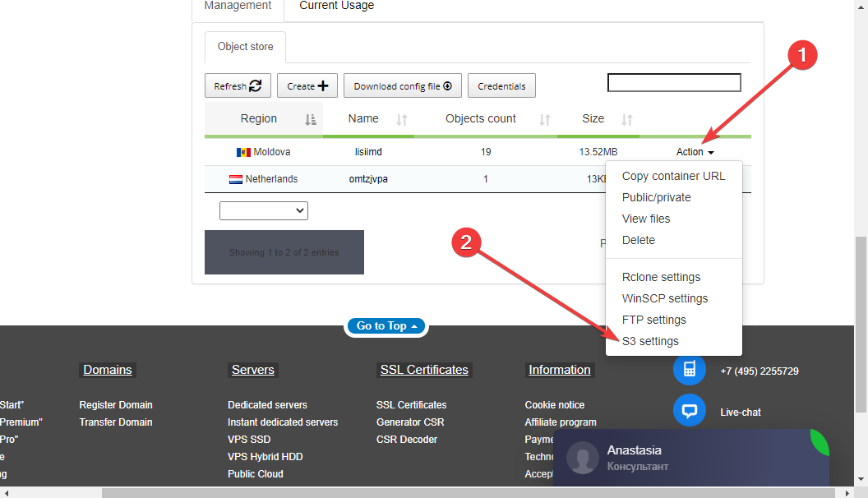868x498 pixels.
Task: Click the Netherlands flag icon
Action: [x=235, y=179]
